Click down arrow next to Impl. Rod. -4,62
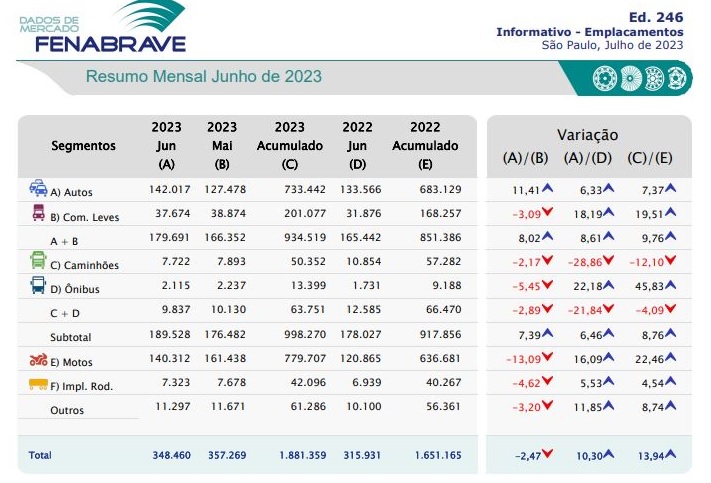 click(x=547, y=381)
